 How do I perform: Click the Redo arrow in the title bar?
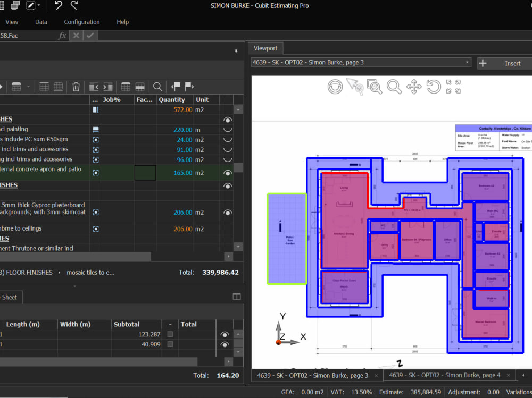[74, 5]
